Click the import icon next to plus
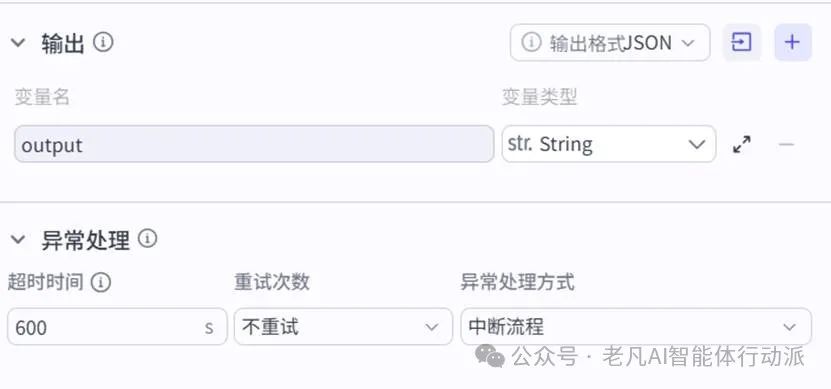831x389 pixels. click(x=741, y=42)
